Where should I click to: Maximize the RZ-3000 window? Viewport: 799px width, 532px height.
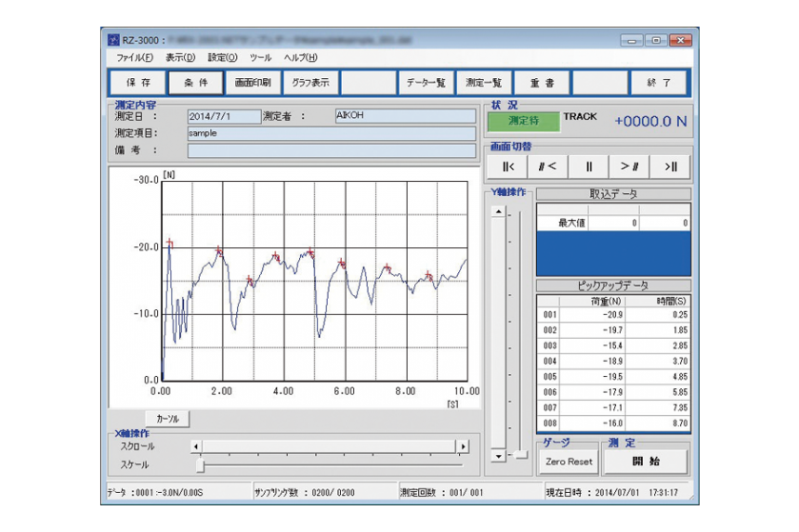656,40
